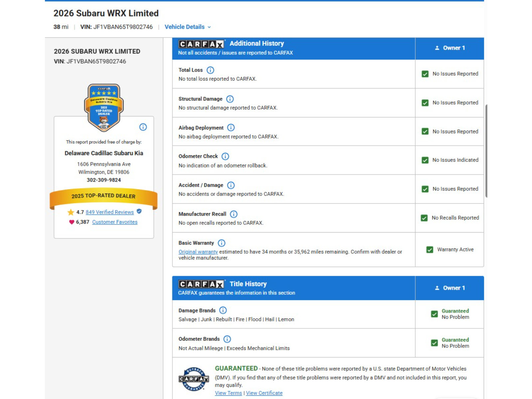Click the CARFAX logo in Additional History header
Image resolution: width=532 pixels, height=399 pixels.
[201, 44]
